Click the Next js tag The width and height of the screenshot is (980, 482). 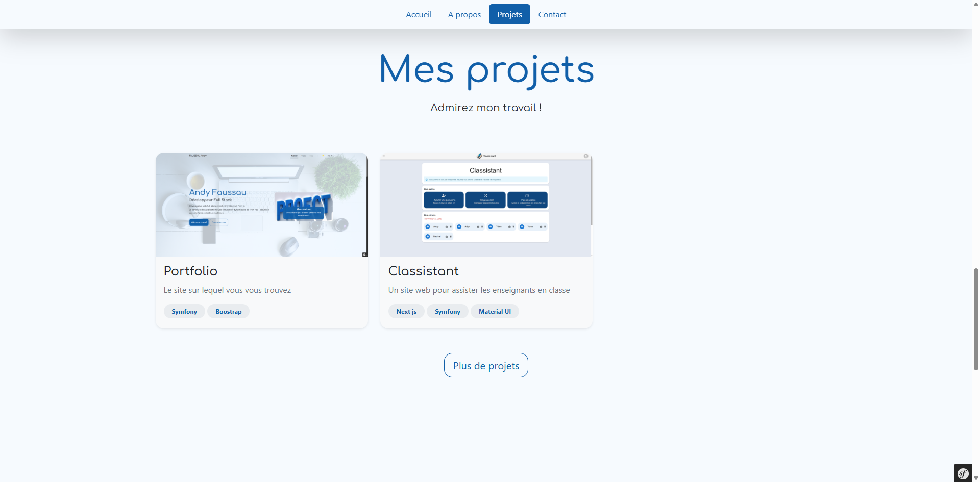click(406, 312)
